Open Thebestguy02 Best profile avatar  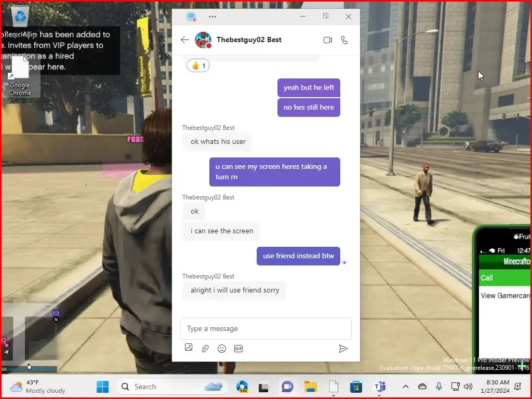tap(203, 40)
